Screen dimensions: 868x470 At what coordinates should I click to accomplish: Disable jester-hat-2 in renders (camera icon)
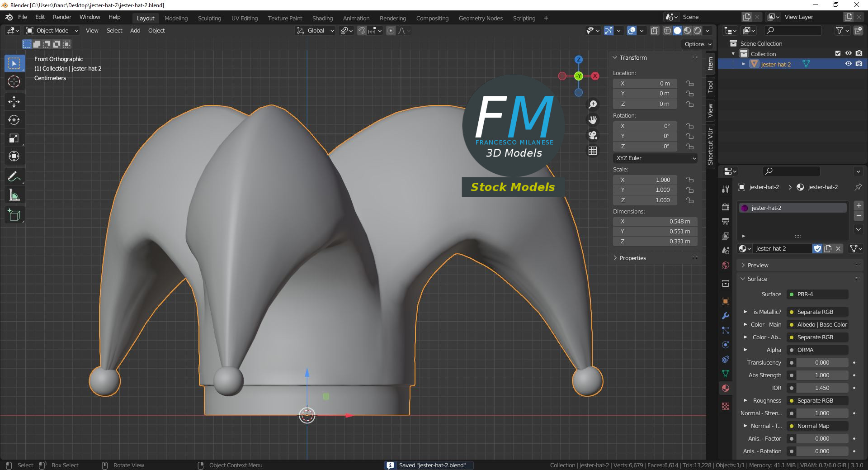click(859, 64)
